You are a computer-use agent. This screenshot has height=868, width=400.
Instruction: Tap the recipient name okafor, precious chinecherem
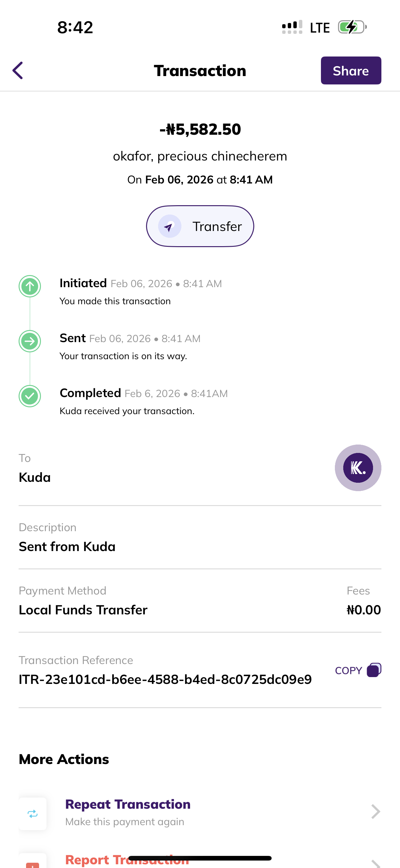point(200,156)
